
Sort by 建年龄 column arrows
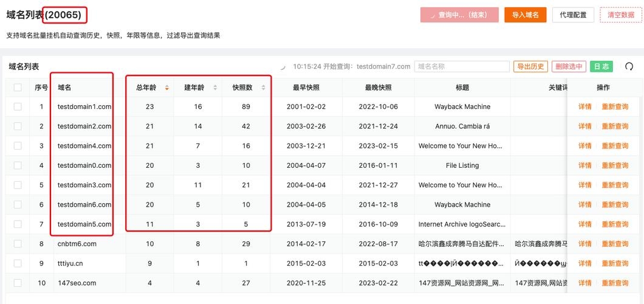pos(215,88)
